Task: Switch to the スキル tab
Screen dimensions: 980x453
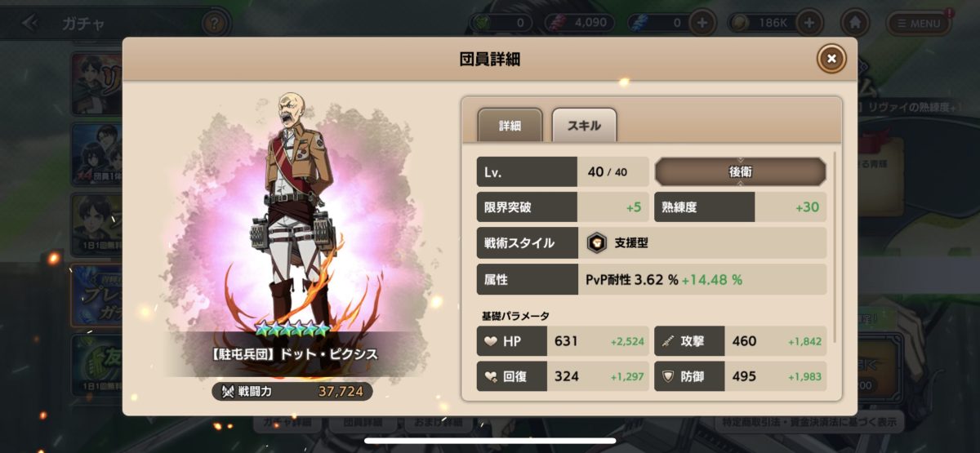Action: pos(584,126)
